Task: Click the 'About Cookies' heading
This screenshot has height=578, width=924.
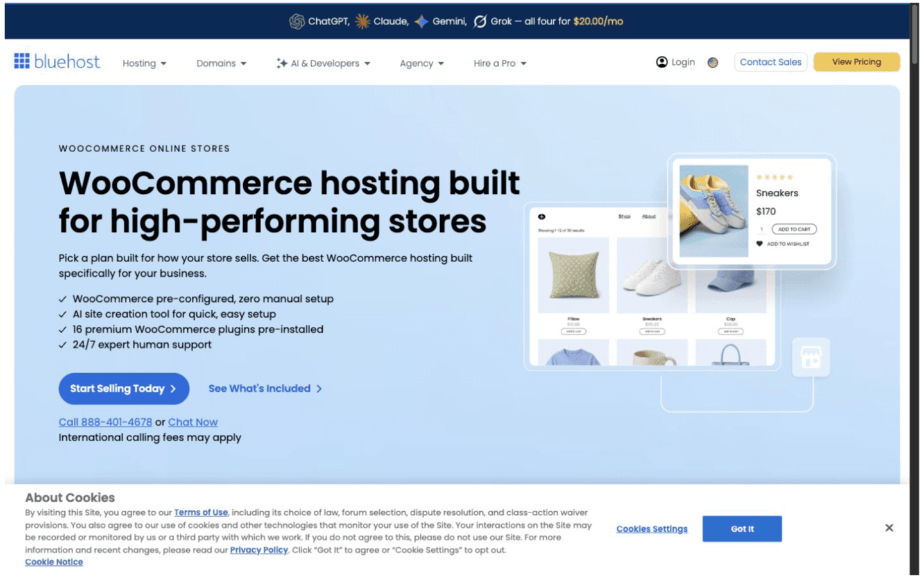Action: pos(70,498)
